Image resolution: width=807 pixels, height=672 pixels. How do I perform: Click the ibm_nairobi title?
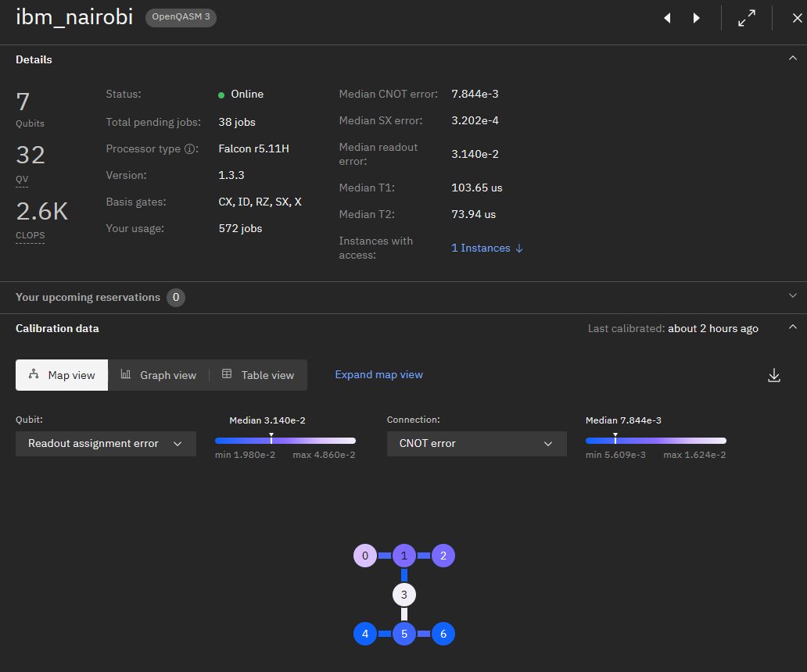tap(74, 17)
